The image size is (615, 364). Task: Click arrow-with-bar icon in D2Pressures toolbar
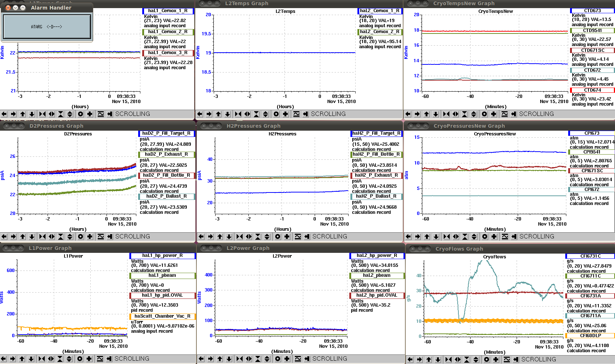point(109,237)
